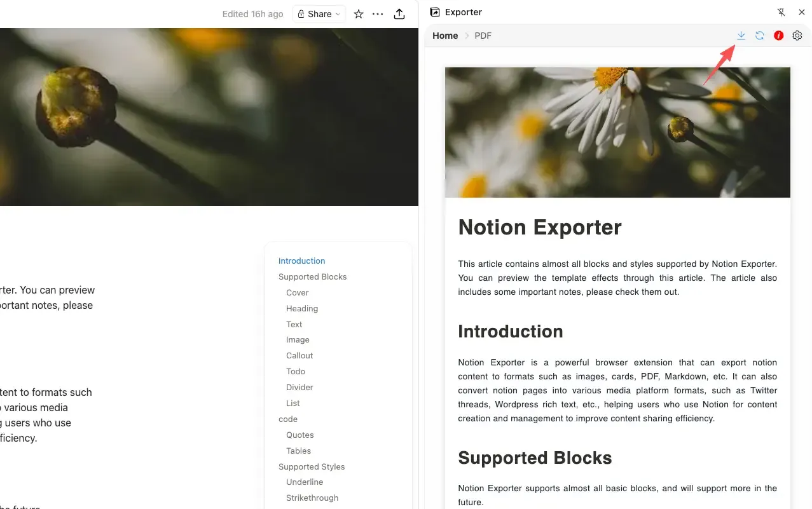Click the Exporter logo icon
This screenshot has height=509, width=812.
tap(434, 12)
